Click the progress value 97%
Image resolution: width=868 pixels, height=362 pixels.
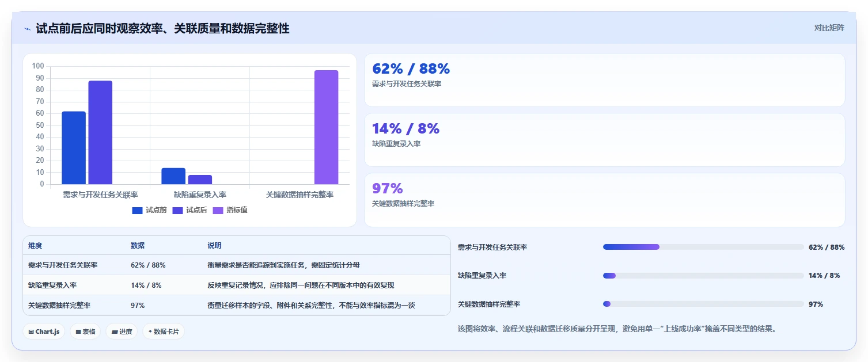816,304
